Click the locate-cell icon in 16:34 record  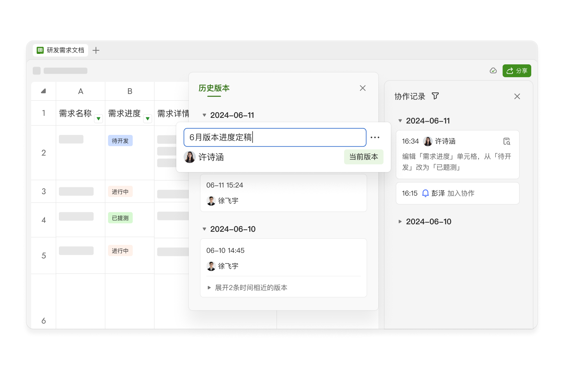pos(506,141)
